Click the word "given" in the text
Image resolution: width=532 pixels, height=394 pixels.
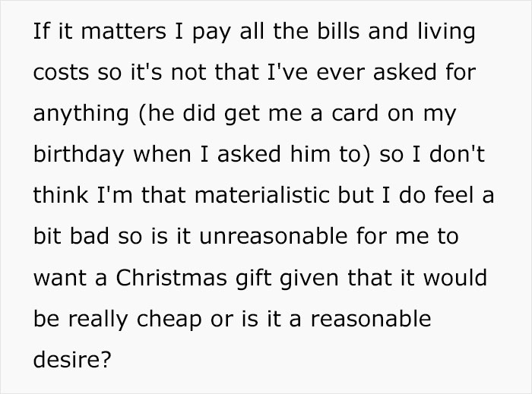click(x=309, y=279)
